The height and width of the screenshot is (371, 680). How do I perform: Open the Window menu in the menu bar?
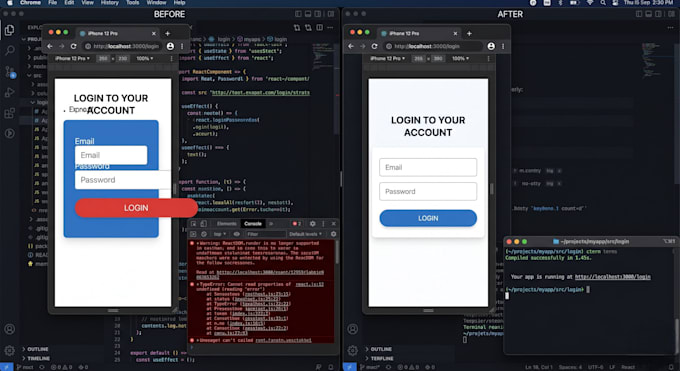point(156,3)
